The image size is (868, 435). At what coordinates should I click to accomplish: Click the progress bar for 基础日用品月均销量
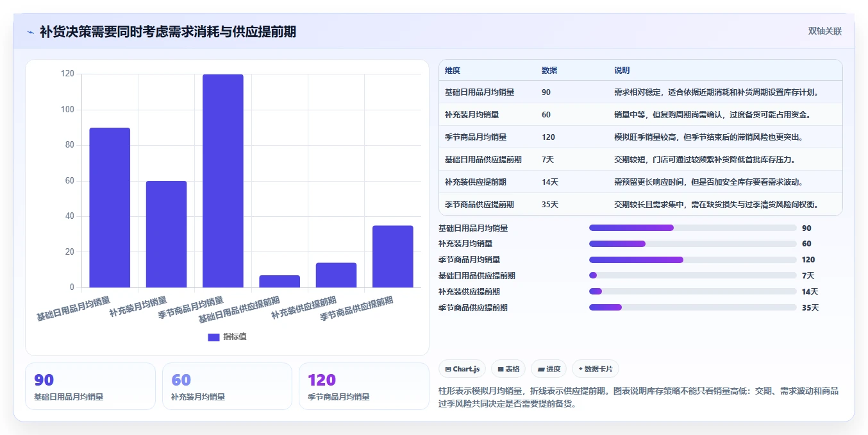[692, 228]
